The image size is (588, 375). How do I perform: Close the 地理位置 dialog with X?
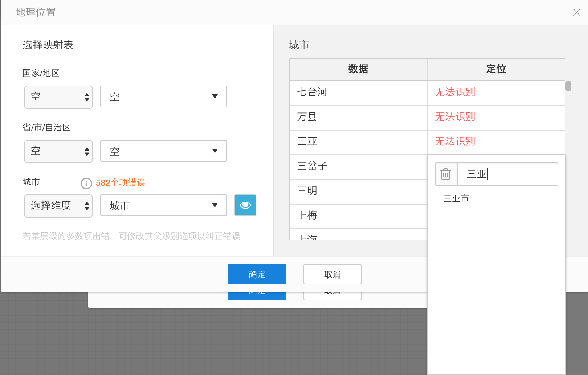[576, 13]
